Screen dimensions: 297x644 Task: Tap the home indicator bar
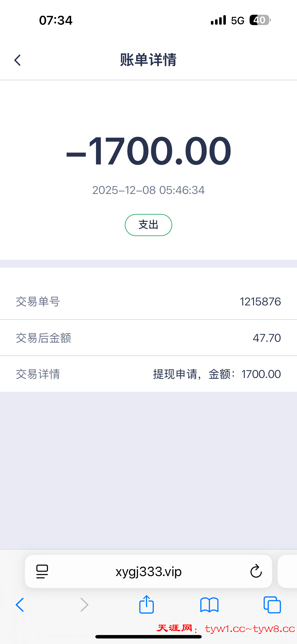[x=148, y=636]
